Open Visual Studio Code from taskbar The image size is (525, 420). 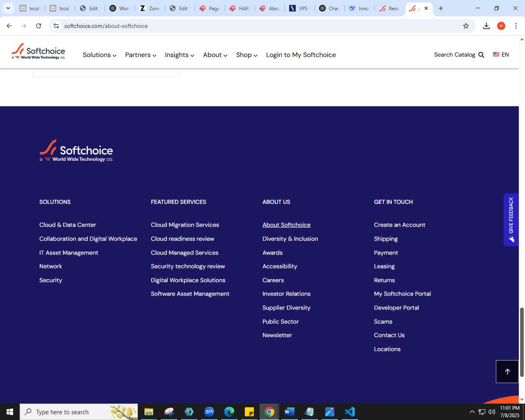pyautogui.click(x=350, y=412)
